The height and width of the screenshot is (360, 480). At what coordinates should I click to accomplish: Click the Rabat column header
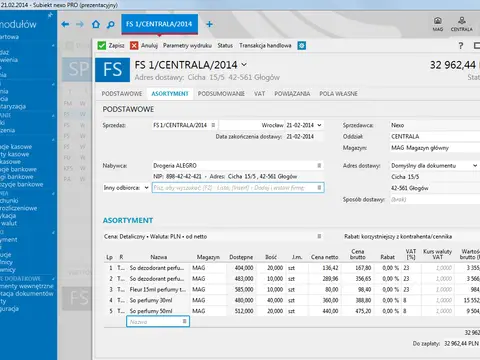387,257
